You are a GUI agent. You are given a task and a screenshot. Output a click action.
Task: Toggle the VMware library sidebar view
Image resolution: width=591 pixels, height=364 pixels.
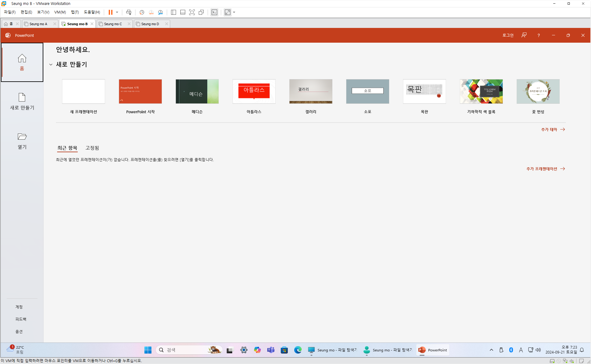click(x=174, y=12)
